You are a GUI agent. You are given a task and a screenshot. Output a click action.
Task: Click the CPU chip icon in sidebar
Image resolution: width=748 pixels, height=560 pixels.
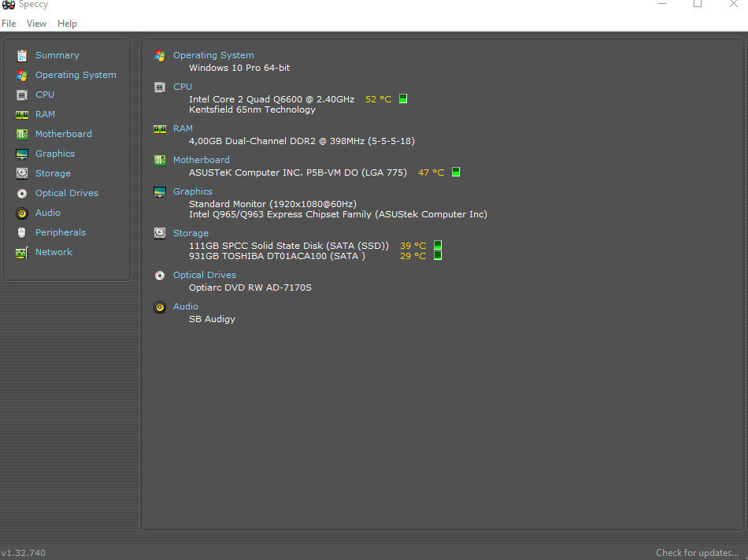point(22,95)
